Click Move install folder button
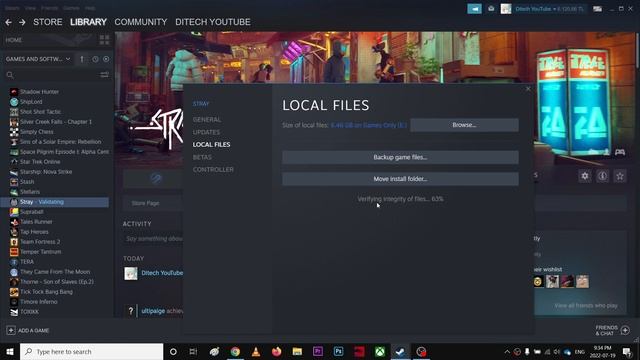Image resolution: width=640 pixels, height=360 pixels. [x=400, y=179]
